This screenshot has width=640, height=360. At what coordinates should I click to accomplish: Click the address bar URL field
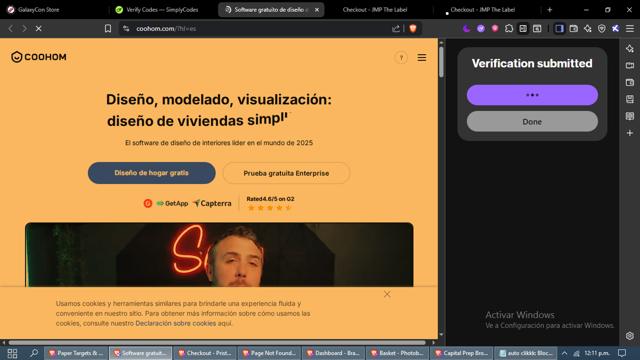[261, 29]
